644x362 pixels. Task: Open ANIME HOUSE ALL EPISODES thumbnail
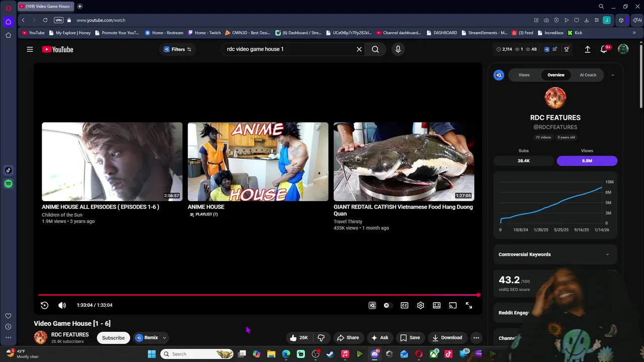112,161
